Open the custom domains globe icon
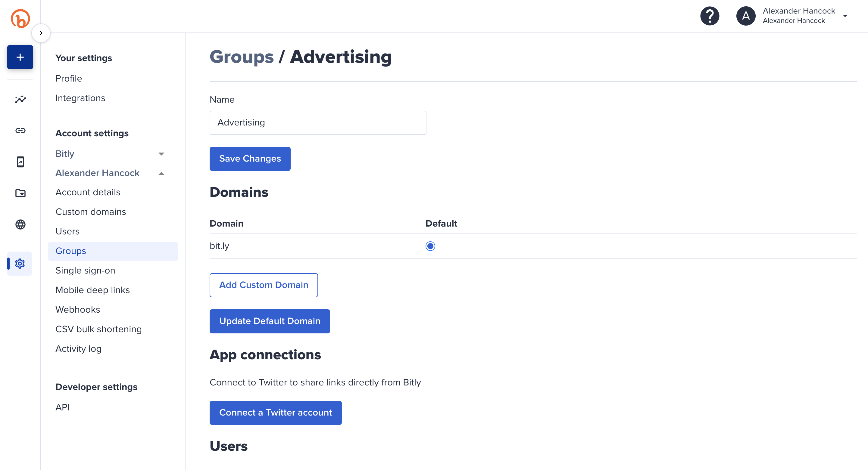 tap(20, 224)
